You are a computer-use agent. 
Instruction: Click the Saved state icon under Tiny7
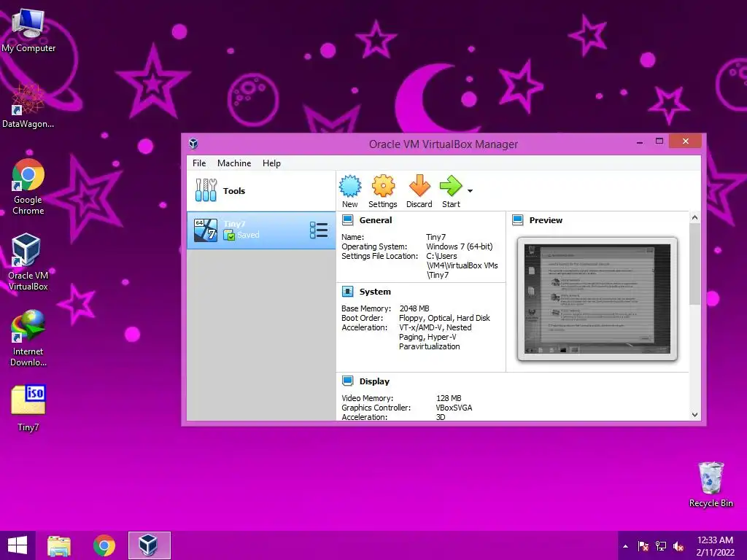229,235
